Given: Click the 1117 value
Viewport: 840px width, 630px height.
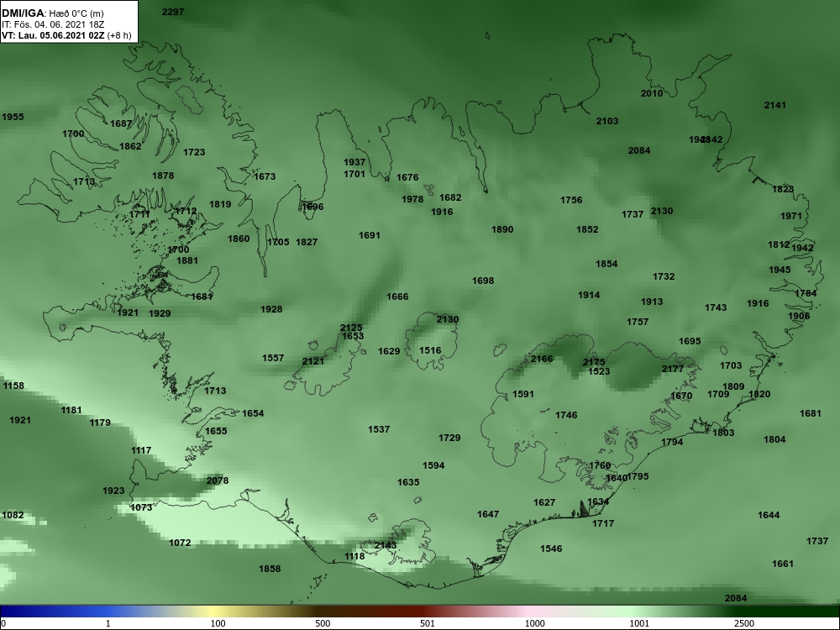Looking at the screenshot, I should point(141,450).
